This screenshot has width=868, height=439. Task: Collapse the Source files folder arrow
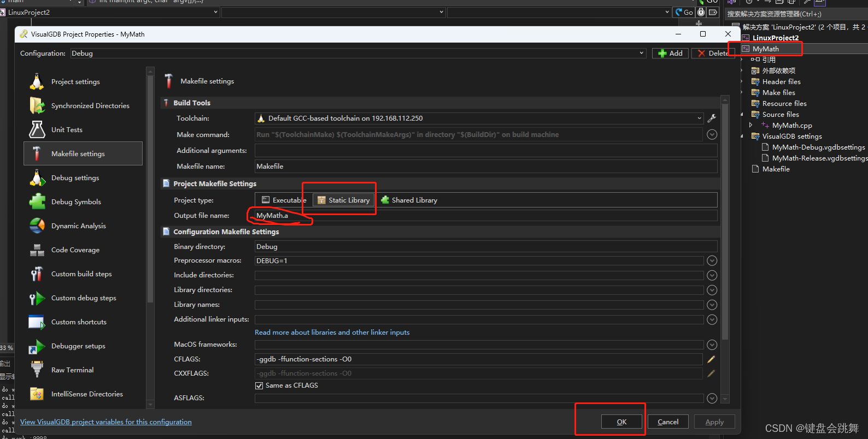pos(742,115)
